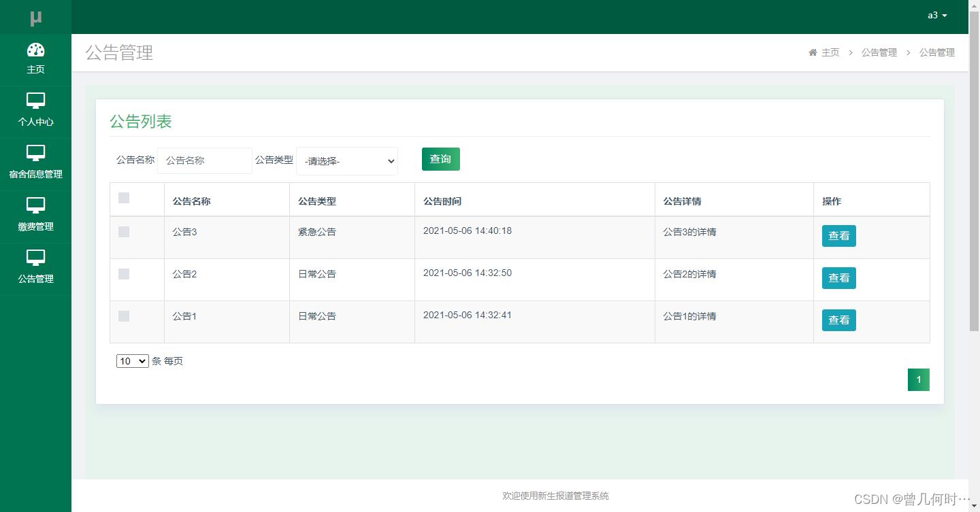The width and height of the screenshot is (980, 512).
Task: Click the 条 每页 label
Action: (167, 361)
